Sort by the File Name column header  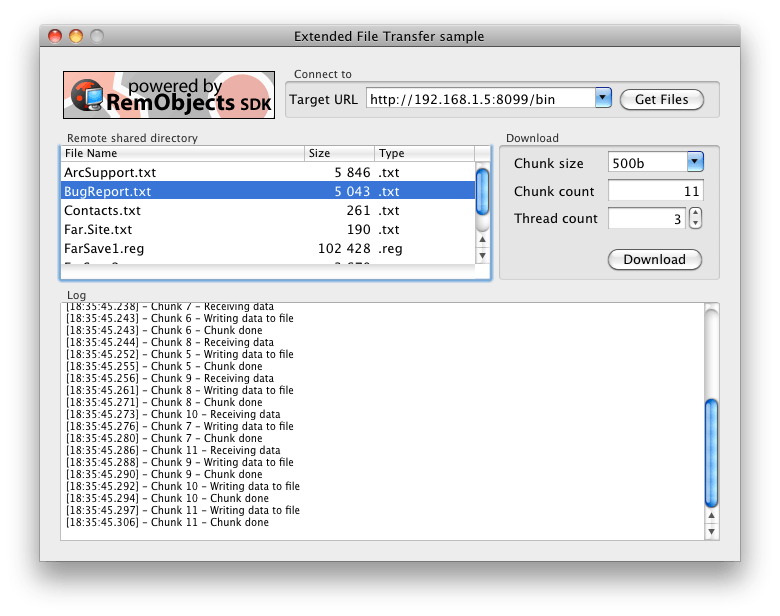(183, 153)
